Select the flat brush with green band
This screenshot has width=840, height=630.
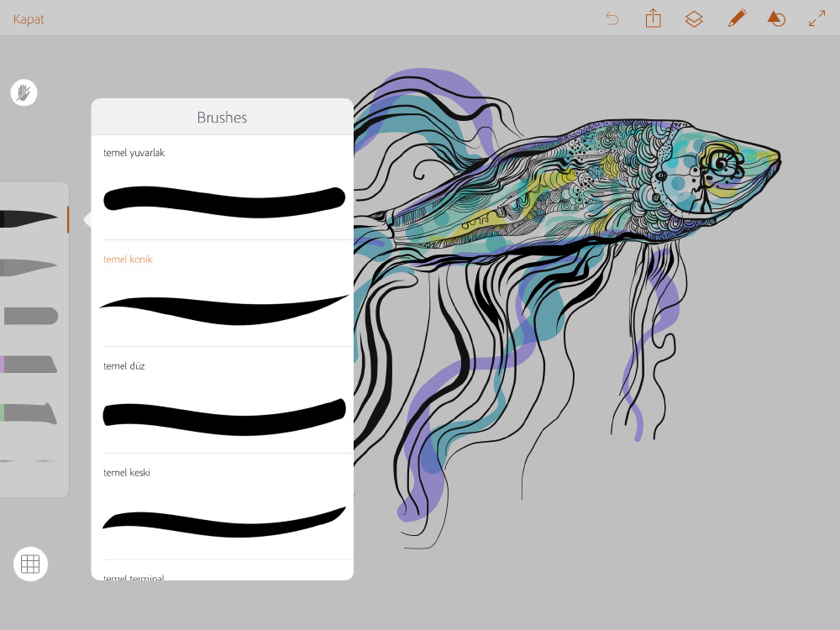coord(29,413)
